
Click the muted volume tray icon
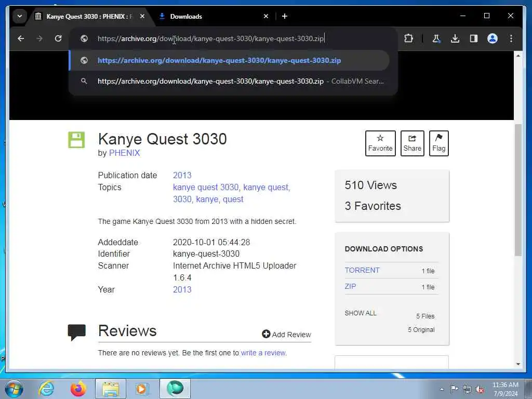click(480, 389)
